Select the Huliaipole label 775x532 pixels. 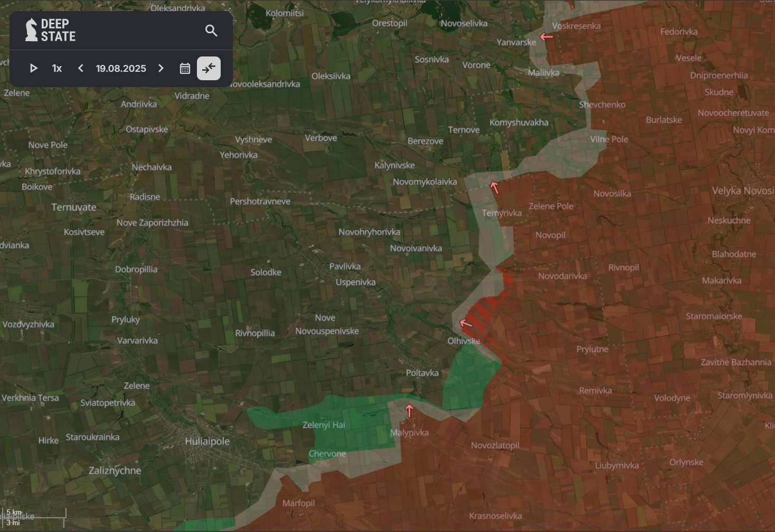click(x=207, y=441)
